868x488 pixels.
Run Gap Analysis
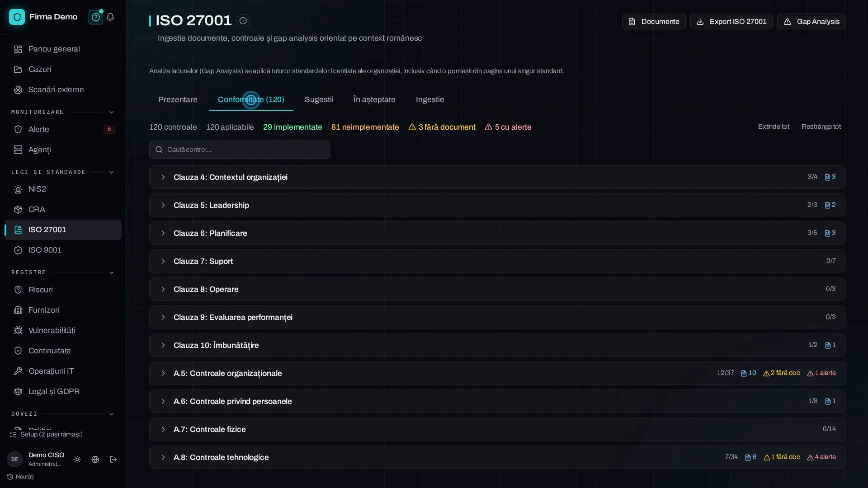(811, 22)
